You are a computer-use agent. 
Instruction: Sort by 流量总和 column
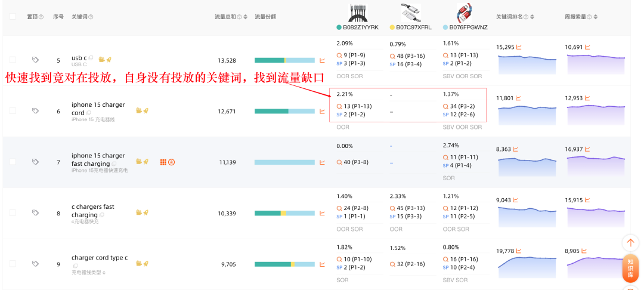245,17
